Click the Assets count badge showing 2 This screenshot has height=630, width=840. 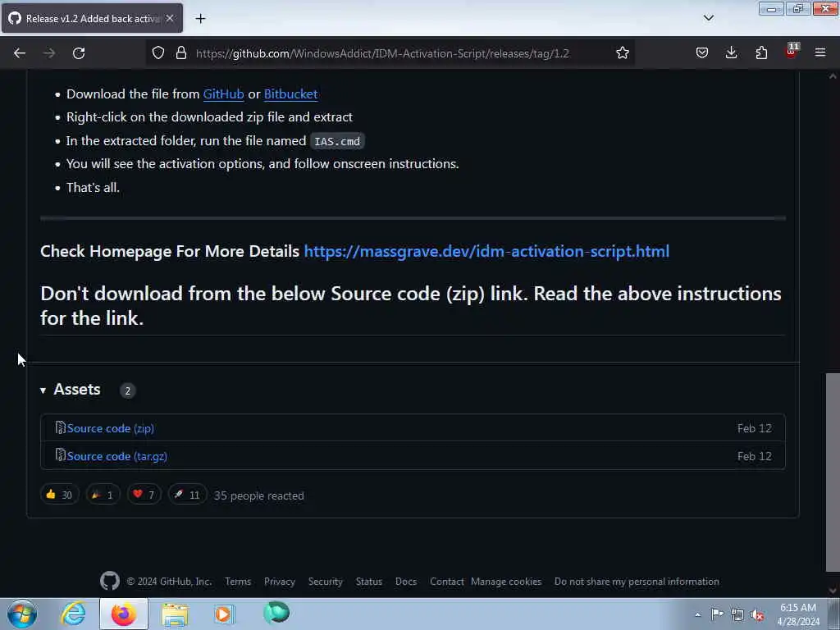click(127, 390)
